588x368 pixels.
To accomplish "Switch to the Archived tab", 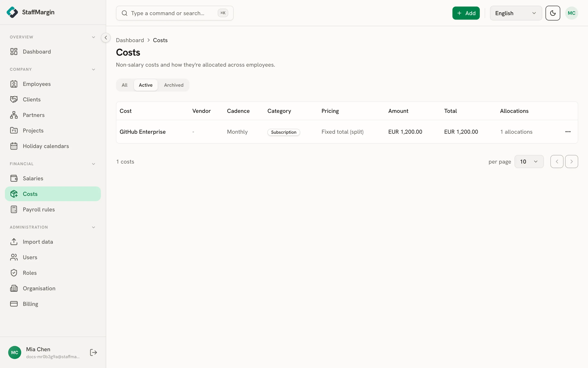I will tap(174, 85).
